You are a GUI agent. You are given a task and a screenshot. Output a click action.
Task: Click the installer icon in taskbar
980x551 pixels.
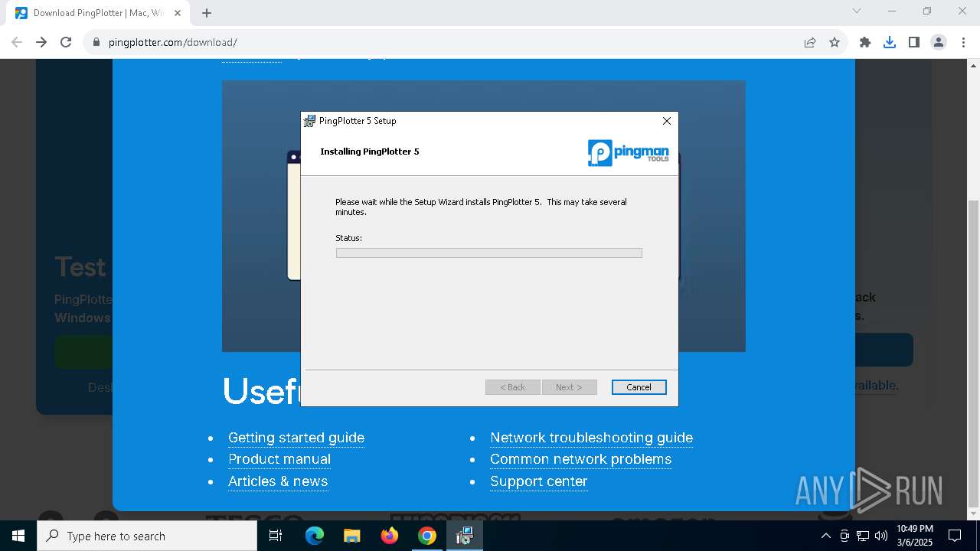(465, 536)
